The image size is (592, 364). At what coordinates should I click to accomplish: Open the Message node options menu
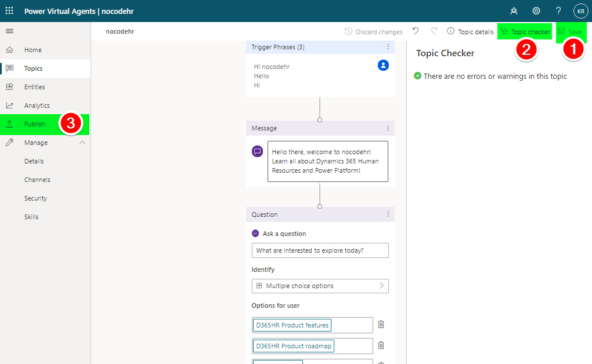[x=388, y=128]
